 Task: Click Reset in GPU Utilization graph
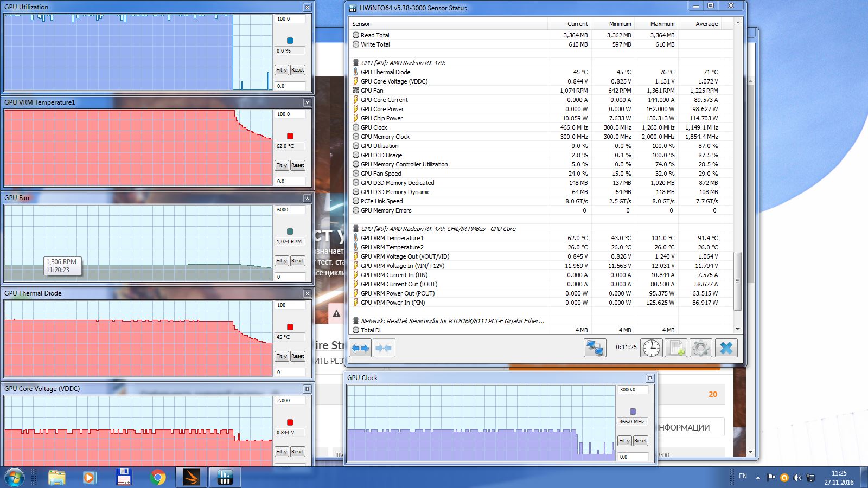coord(297,70)
